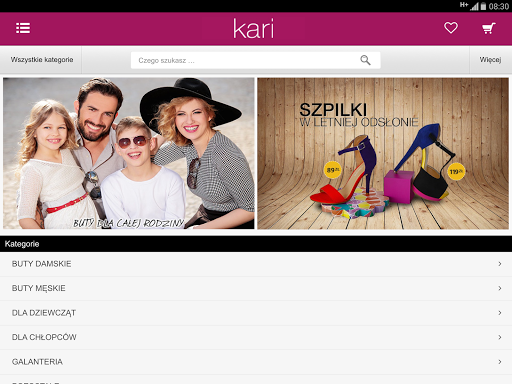This screenshot has height=384, width=512.
Task: Click the Czego szukasz search field
Action: point(256,60)
